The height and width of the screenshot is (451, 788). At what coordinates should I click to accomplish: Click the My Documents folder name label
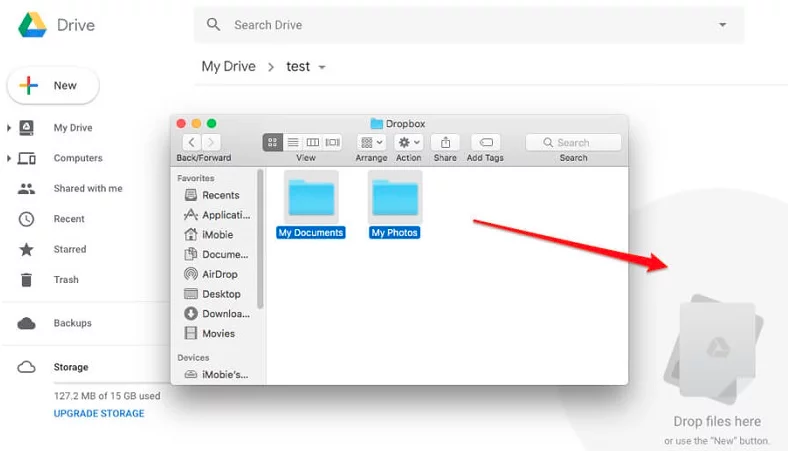311,233
